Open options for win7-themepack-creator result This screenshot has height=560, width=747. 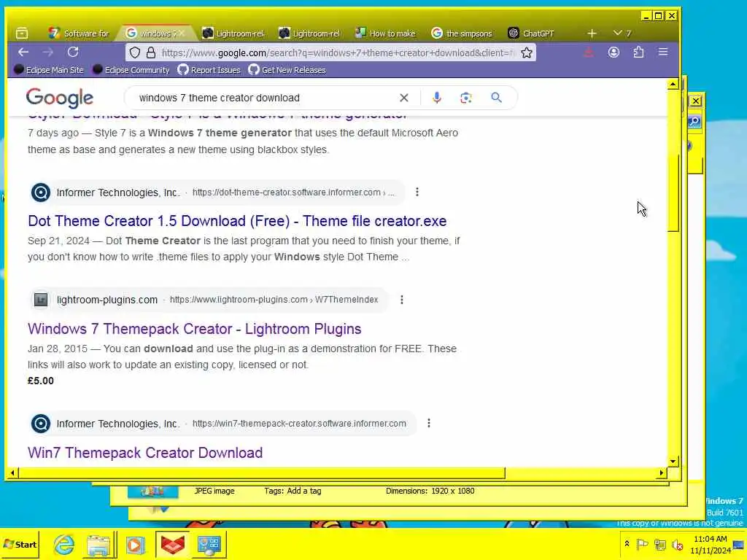[x=429, y=423]
